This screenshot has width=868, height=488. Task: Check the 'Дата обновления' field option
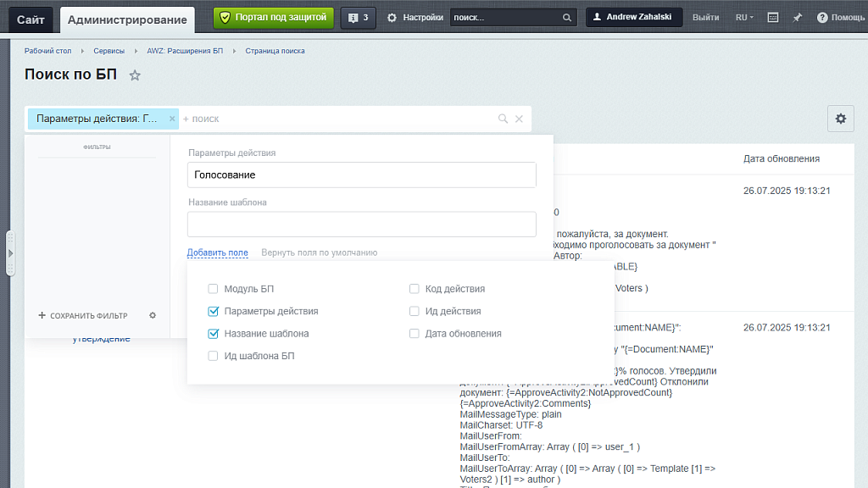pos(415,334)
